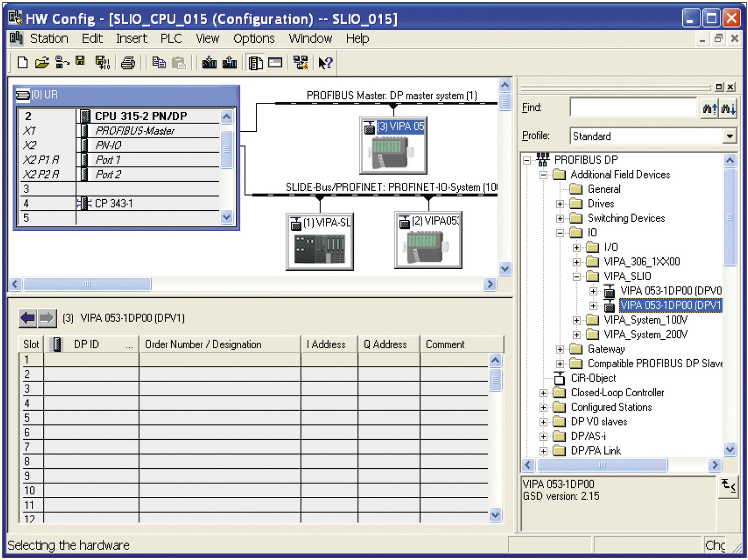Click the New station toolbar icon
The image size is (748, 560).
tap(22, 63)
